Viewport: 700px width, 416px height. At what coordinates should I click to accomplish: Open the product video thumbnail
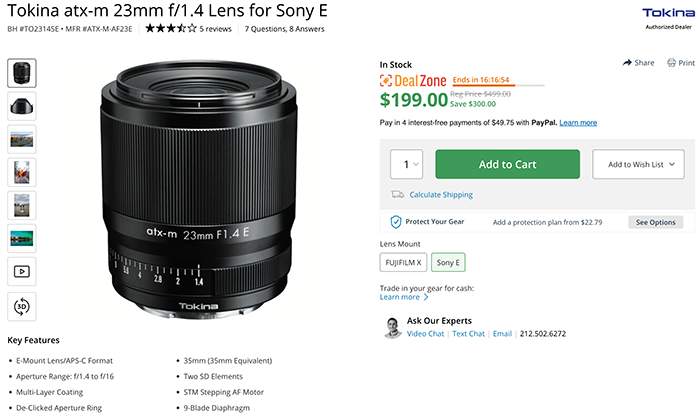[21, 271]
